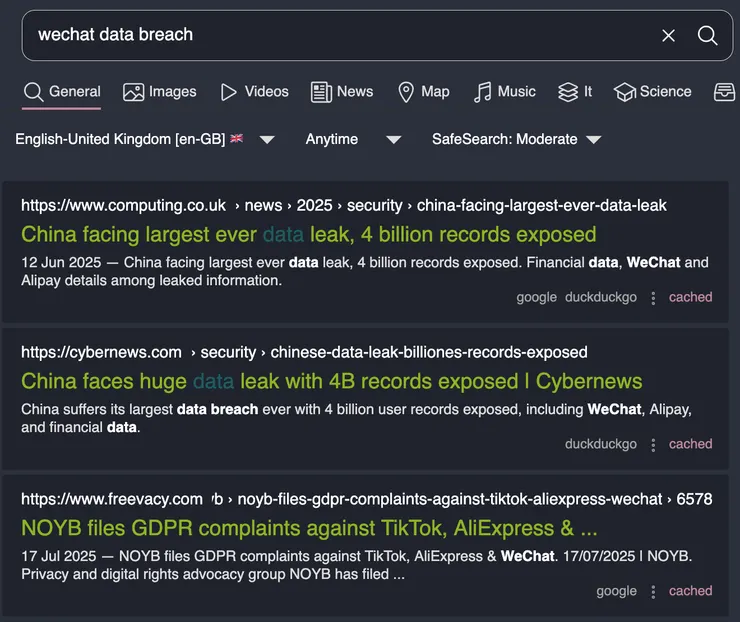Click the Map pin icon
The width and height of the screenshot is (740, 622).
pyautogui.click(x=406, y=92)
